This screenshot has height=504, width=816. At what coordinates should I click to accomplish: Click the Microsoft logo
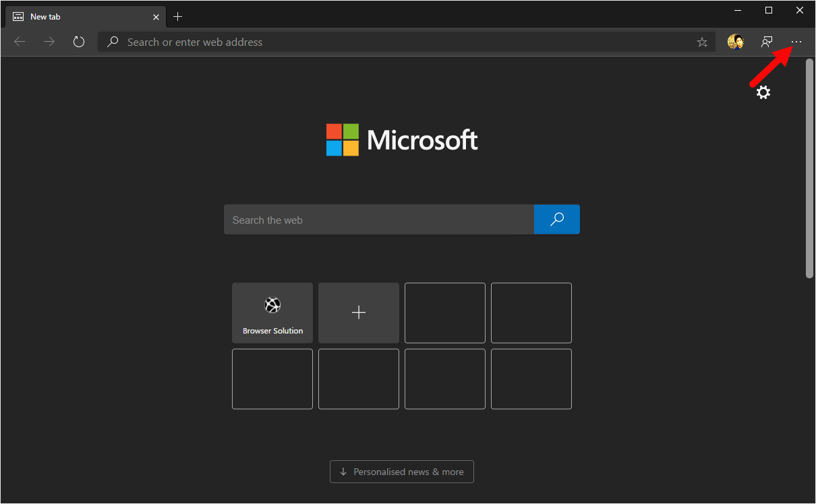point(402,139)
